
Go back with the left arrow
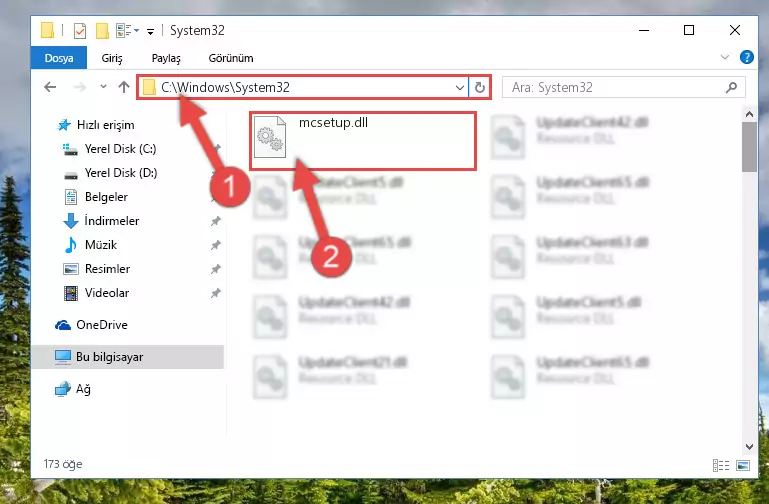tap(50, 87)
